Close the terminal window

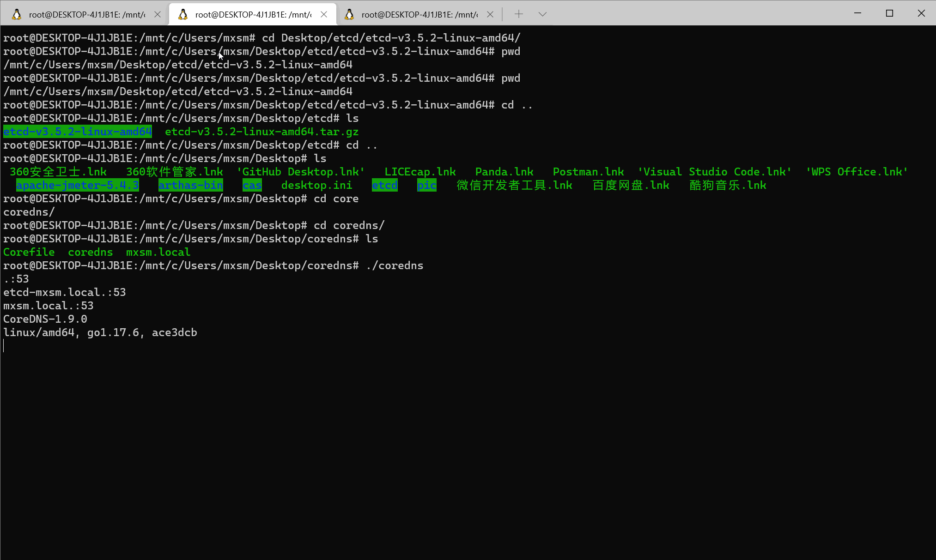pyautogui.click(x=921, y=13)
